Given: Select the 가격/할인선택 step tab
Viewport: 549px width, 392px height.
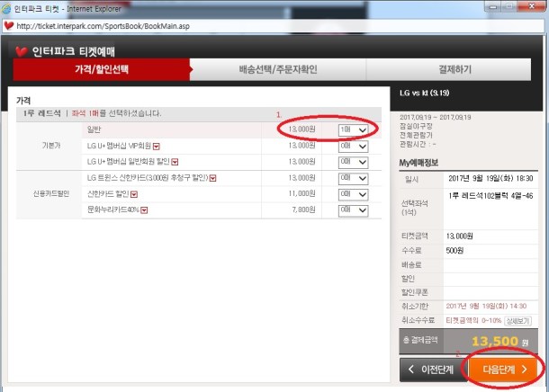Looking at the screenshot, I should pyautogui.click(x=102, y=69).
